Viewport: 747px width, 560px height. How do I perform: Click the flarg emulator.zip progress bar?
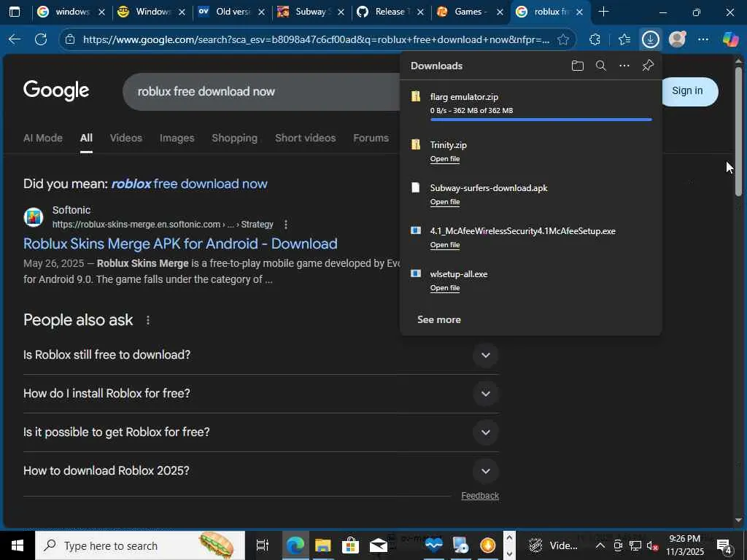[541, 120]
